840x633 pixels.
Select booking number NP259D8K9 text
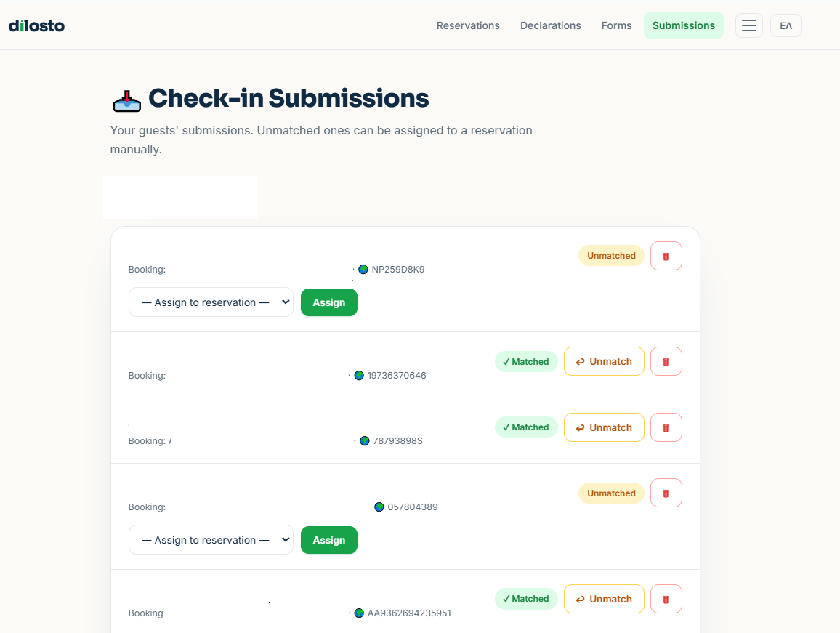tap(398, 269)
